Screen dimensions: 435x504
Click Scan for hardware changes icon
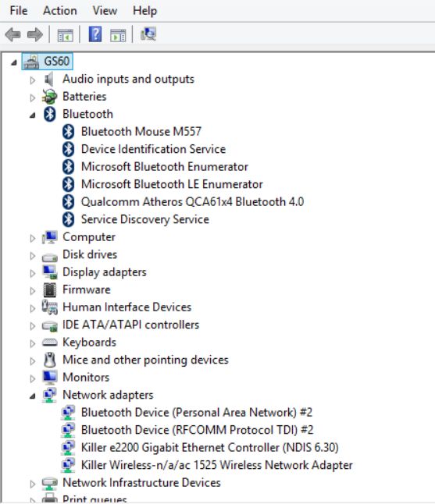148,34
